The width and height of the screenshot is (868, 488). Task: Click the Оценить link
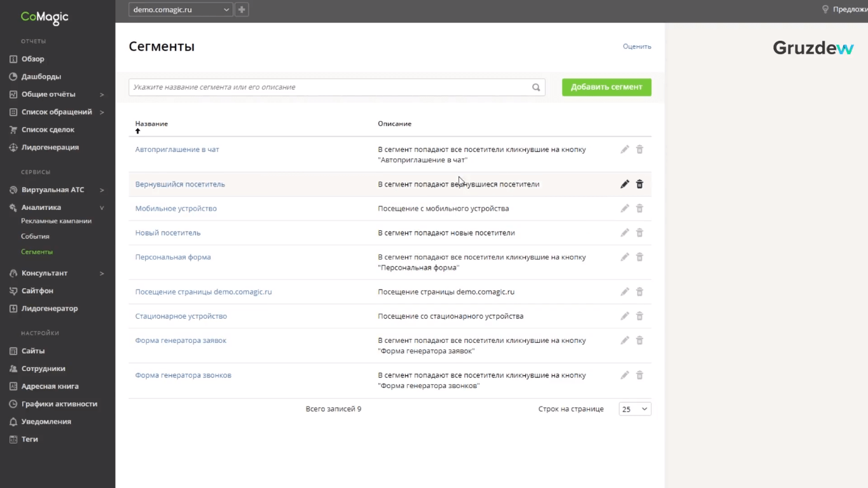pyautogui.click(x=637, y=46)
